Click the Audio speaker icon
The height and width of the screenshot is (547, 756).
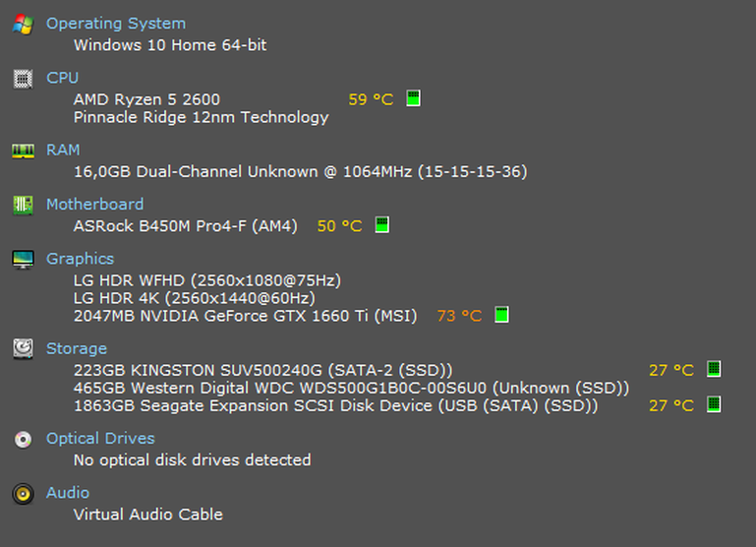pyautogui.click(x=23, y=493)
